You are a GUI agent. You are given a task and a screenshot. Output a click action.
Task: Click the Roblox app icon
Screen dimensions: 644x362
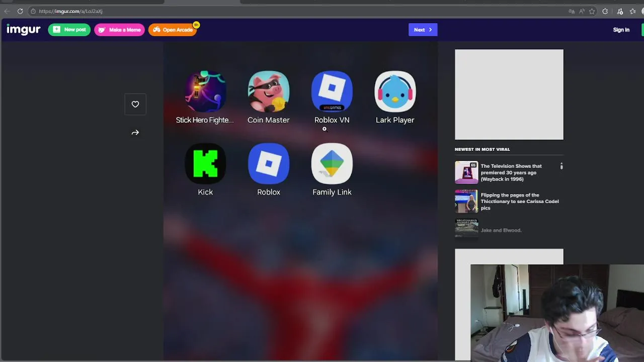(x=269, y=163)
